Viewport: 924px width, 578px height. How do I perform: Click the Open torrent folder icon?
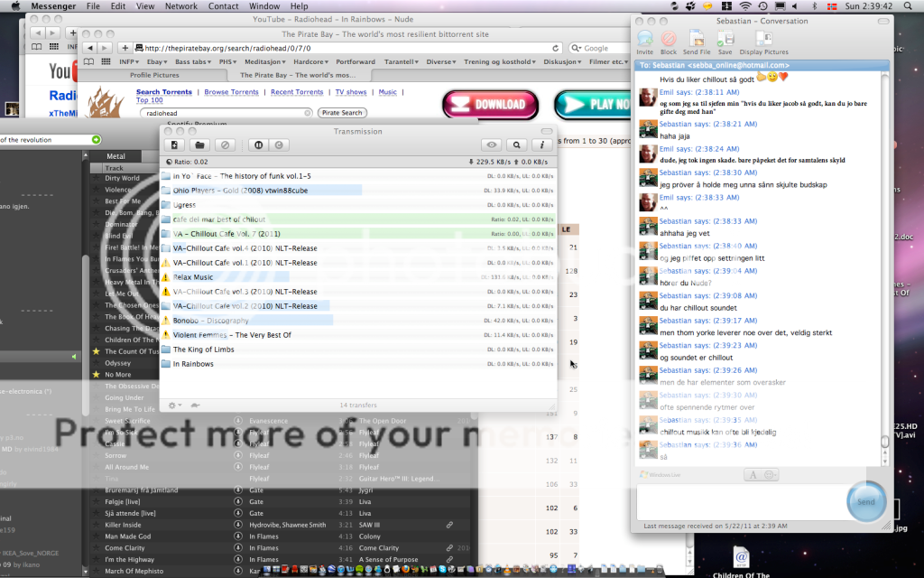tap(199, 144)
